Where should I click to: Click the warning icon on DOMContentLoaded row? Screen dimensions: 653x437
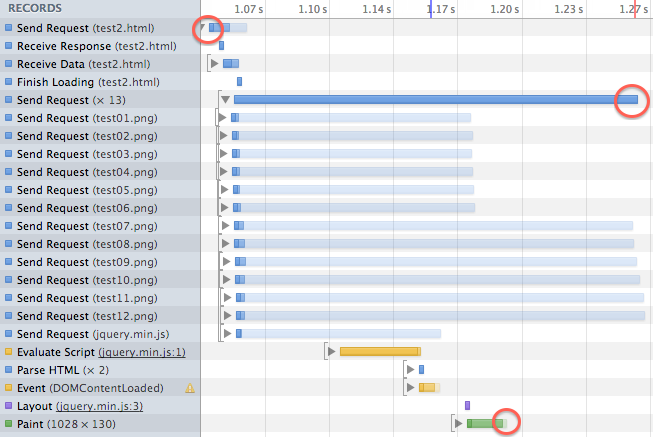pyautogui.click(x=190, y=388)
